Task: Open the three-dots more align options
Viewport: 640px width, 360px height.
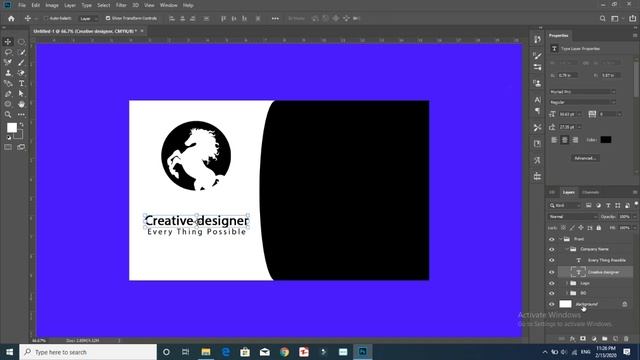Action: point(275,18)
